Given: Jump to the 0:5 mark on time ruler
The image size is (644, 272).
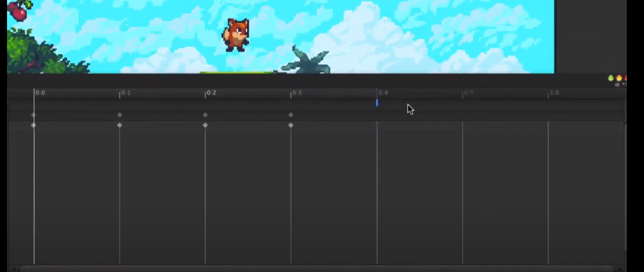Looking at the screenshot, I should click(x=469, y=93).
